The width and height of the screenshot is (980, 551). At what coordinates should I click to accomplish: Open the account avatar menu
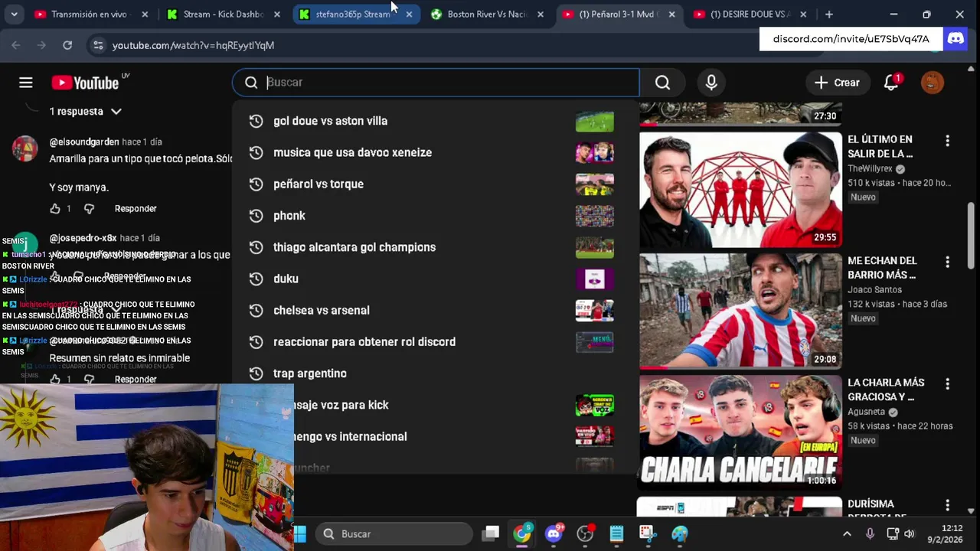[932, 83]
